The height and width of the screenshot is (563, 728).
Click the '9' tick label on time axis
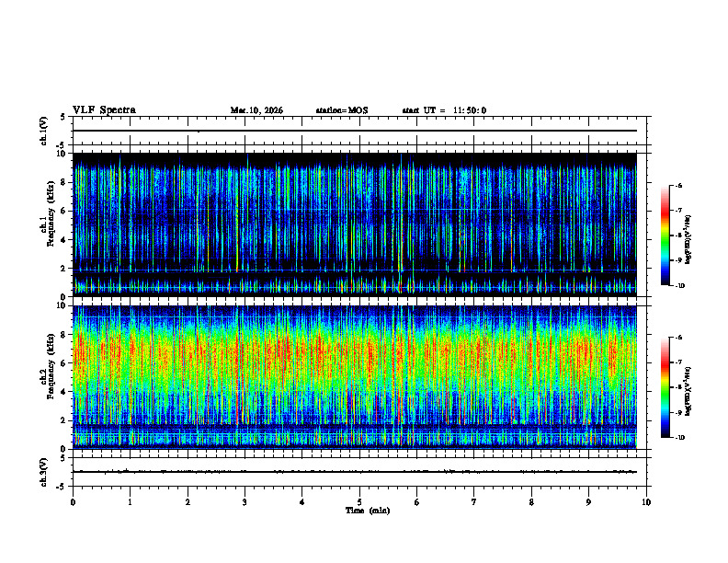(588, 502)
